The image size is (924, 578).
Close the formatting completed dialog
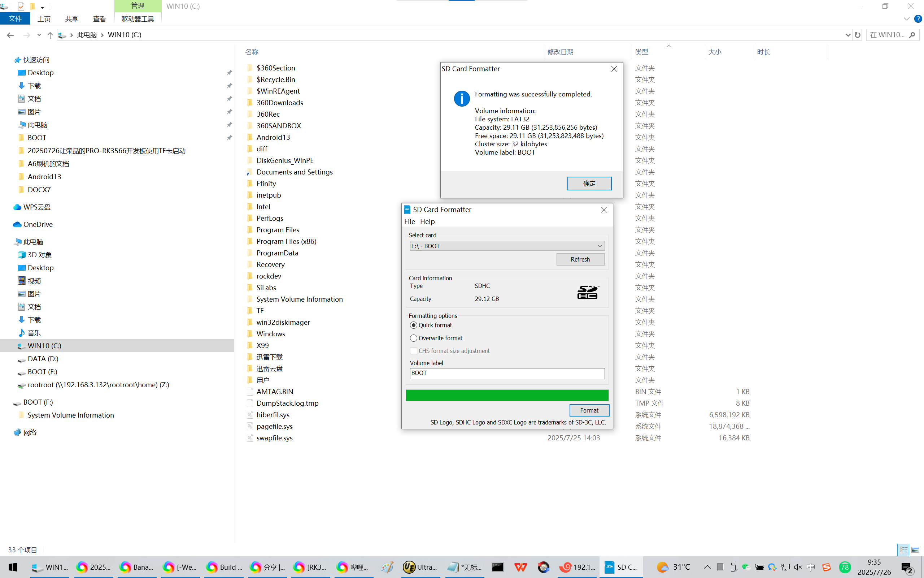(614, 69)
